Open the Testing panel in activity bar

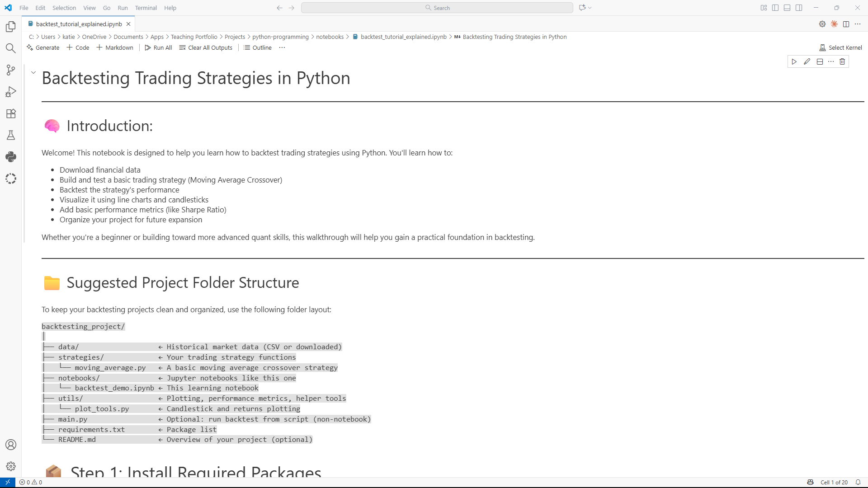tap(10, 135)
